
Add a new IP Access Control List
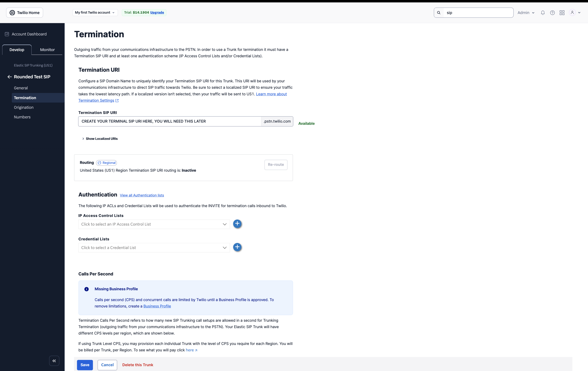(237, 224)
